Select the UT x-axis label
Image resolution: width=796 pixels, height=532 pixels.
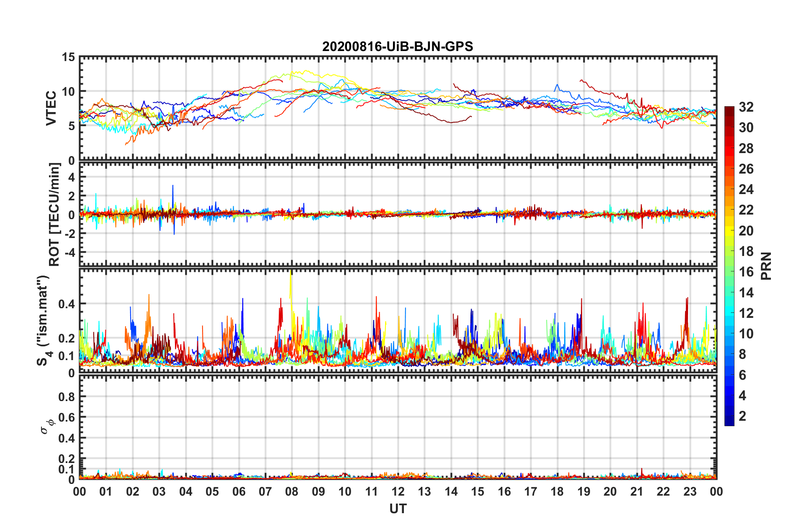tap(398, 509)
